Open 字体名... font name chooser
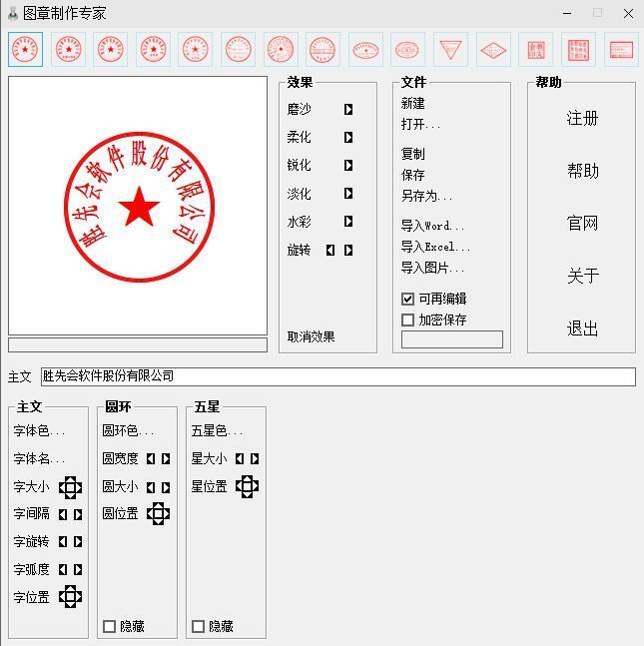Viewport: 644px width, 646px height. pyautogui.click(x=39, y=458)
